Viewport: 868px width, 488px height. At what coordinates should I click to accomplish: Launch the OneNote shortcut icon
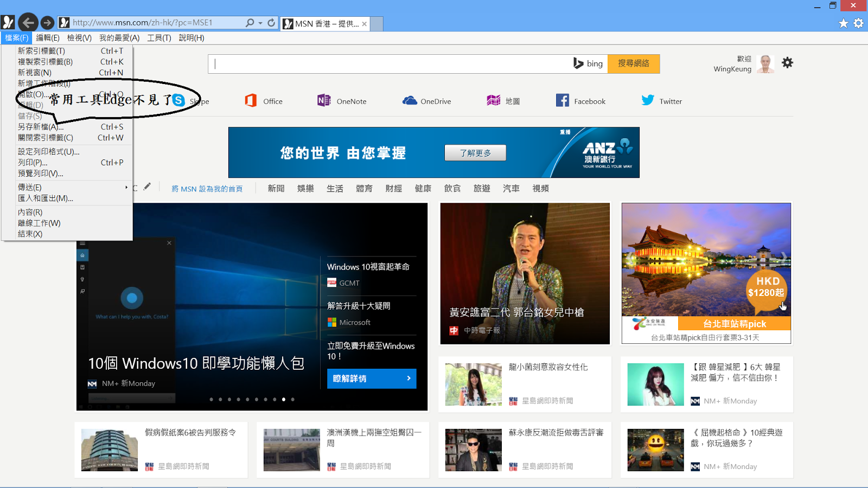point(324,100)
